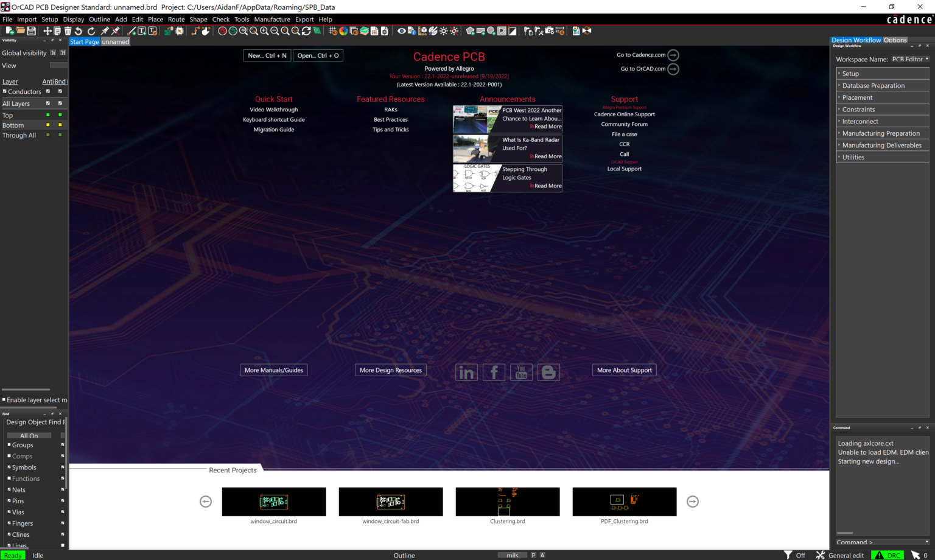
Task: Toggle the Conductors layer checkbox
Action: pyautogui.click(x=5, y=92)
